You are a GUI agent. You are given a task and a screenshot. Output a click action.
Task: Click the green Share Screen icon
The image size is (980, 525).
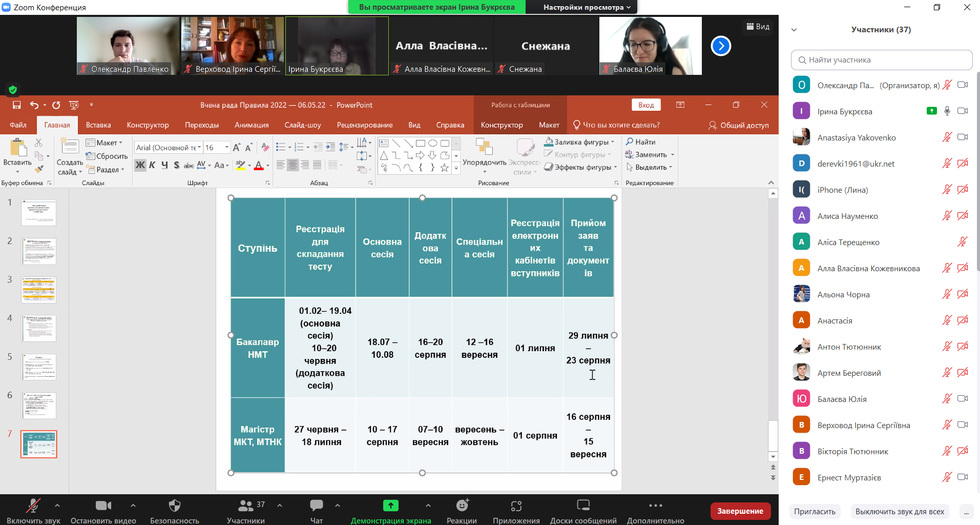(x=390, y=506)
